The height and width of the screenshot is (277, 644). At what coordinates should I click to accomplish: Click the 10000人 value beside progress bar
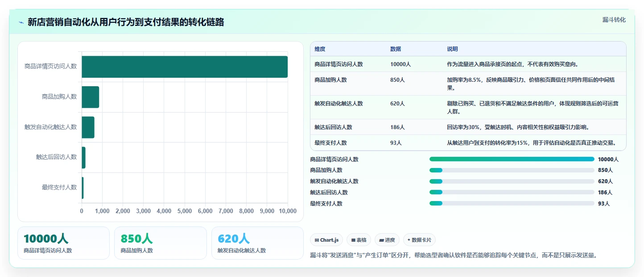click(608, 159)
